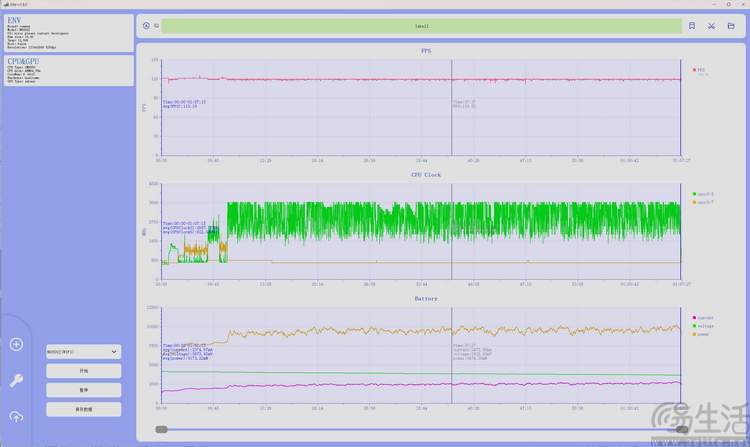This screenshot has height=447, width=750.
Task: Click the cloud upload icon in sidebar
Action: click(x=16, y=416)
